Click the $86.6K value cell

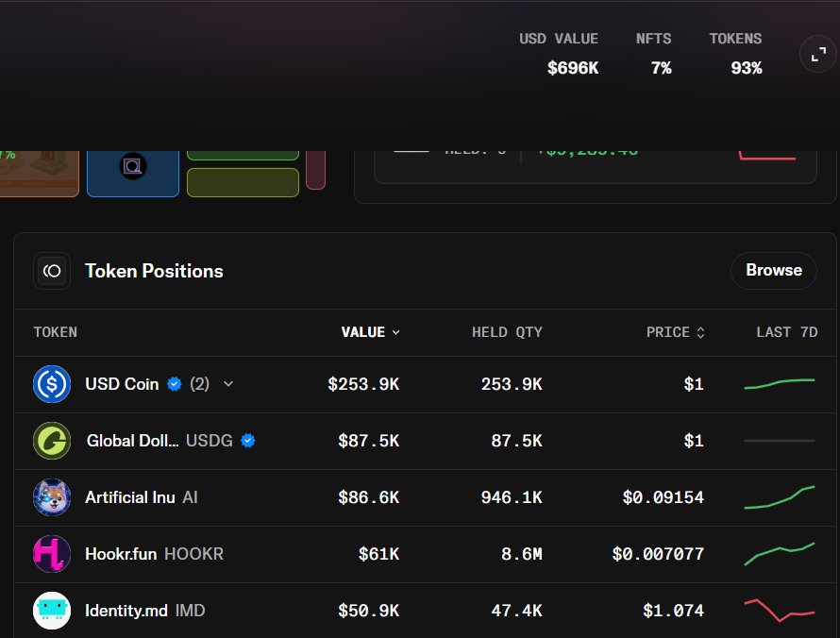tap(369, 497)
